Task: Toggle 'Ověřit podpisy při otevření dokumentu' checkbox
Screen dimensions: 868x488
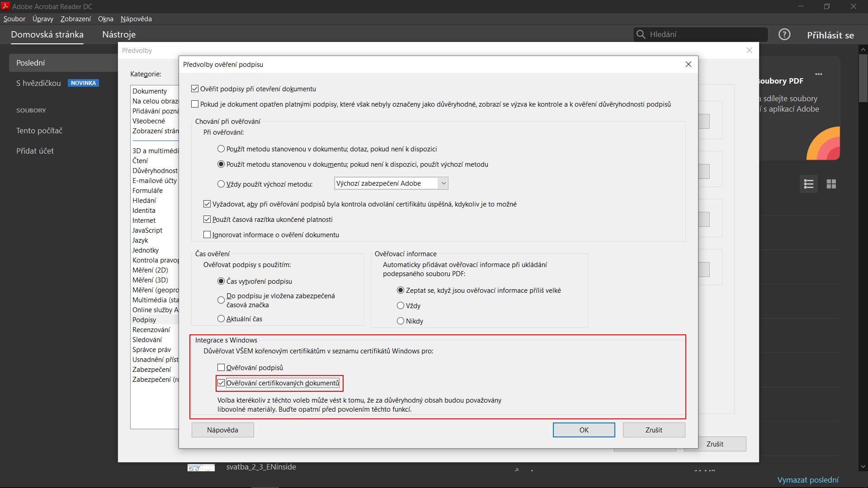Action: point(195,89)
